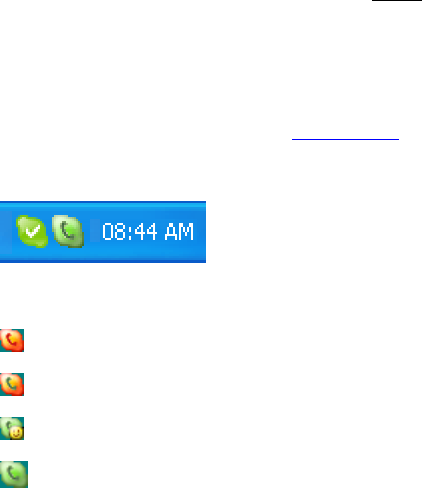
Task: Click the minute digits 44 in the clock
Action: (145, 231)
